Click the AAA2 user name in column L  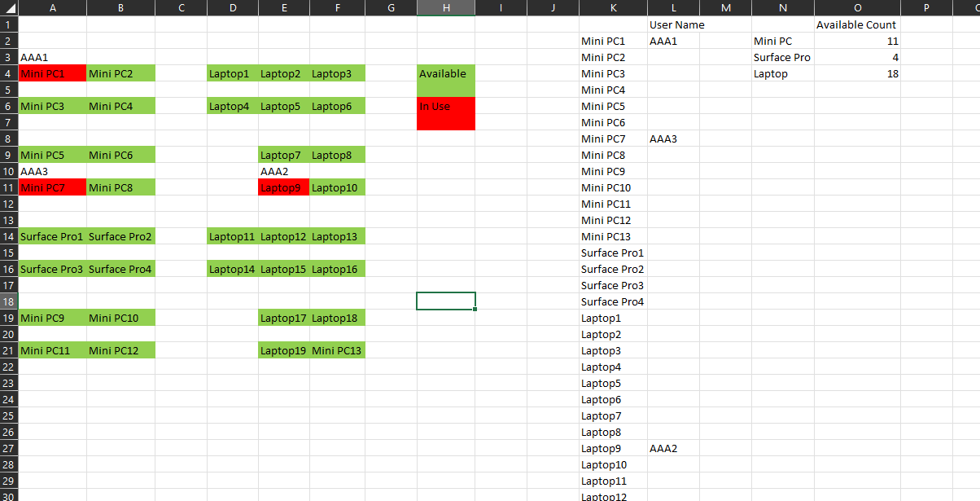pyautogui.click(x=674, y=448)
